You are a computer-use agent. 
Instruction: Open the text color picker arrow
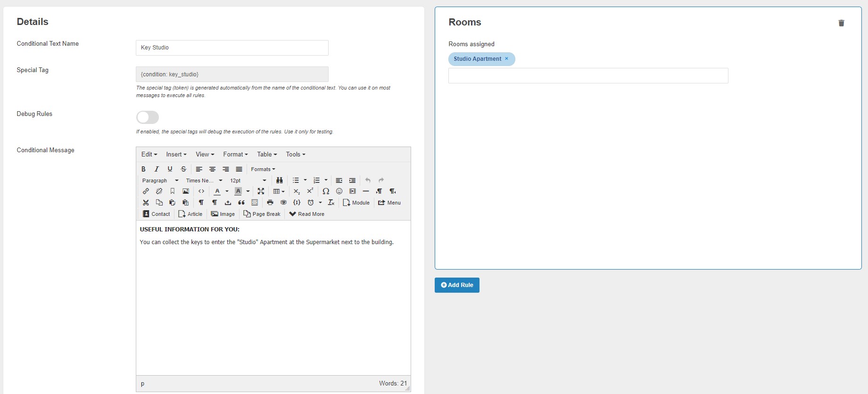coord(227,191)
